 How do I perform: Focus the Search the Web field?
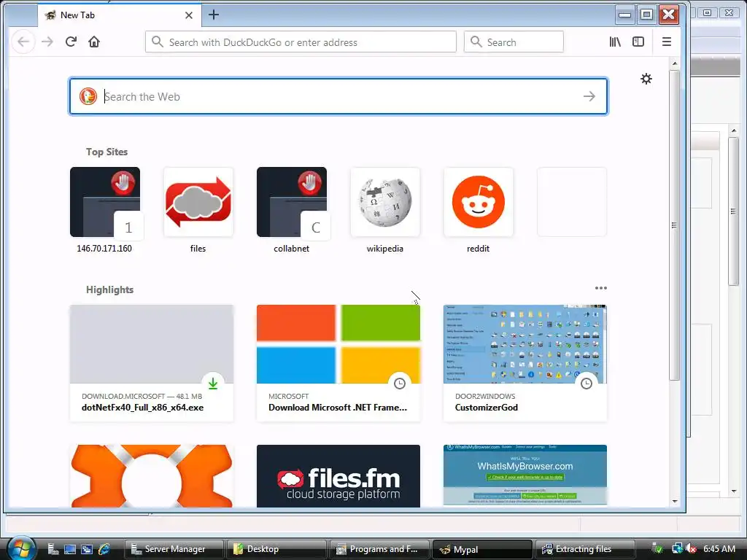pyautogui.click(x=338, y=96)
